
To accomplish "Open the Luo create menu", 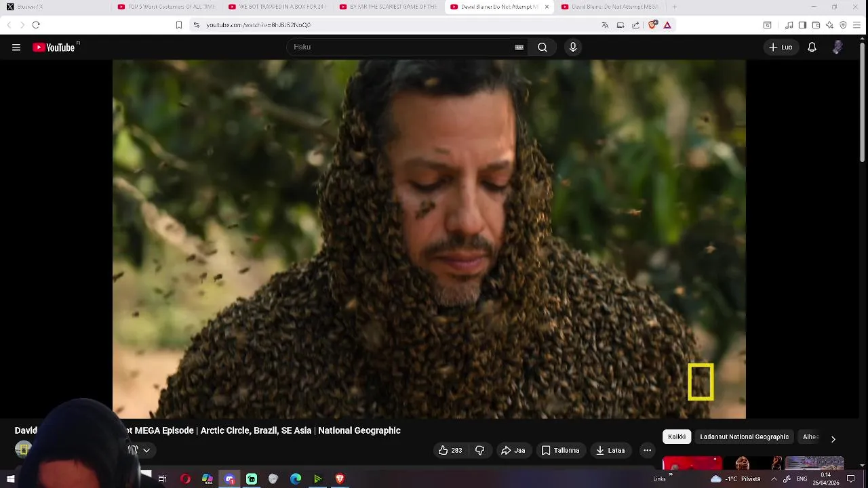I will pos(781,47).
